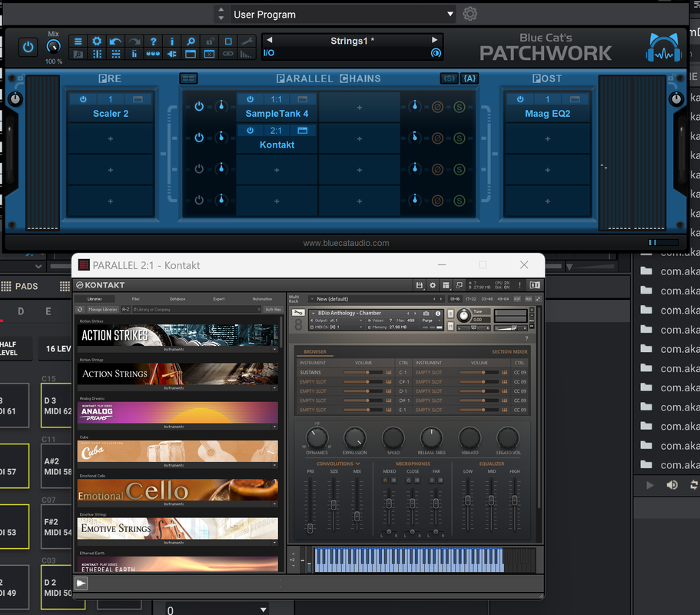Invert phase on second parallel chain
The height and width of the screenshot is (615, 700).
[437, 138]
